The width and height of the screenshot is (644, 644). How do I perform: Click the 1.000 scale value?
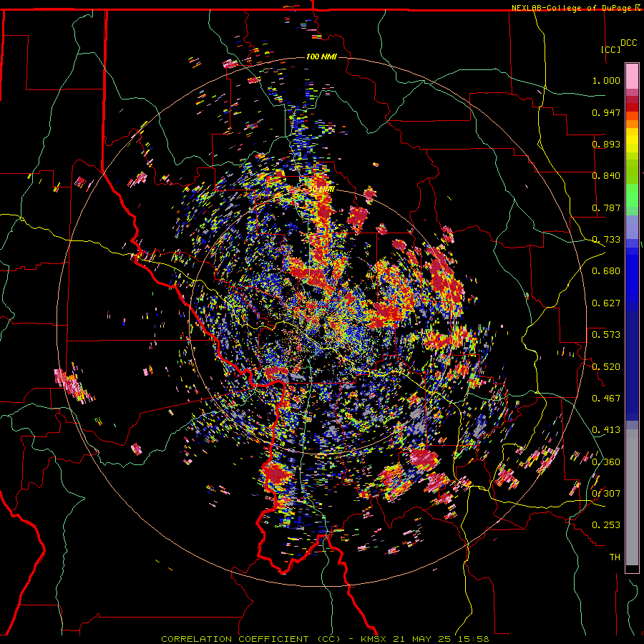point(606,80)
